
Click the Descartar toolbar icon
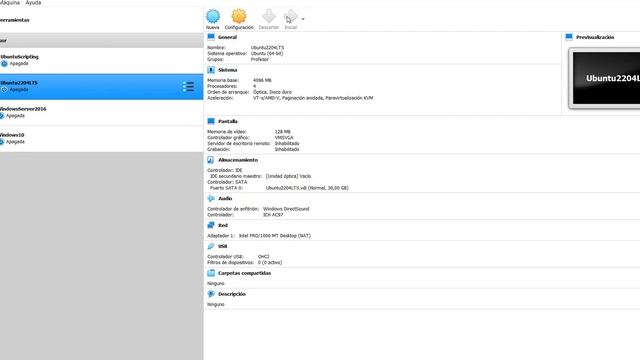coord(269,16)
